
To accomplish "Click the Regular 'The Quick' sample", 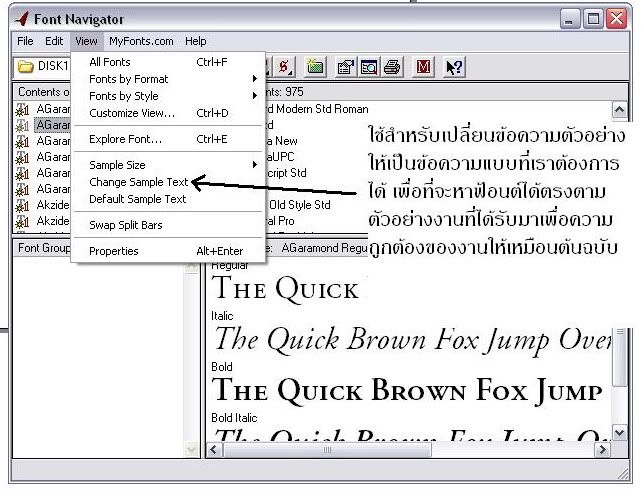I will [x=285, y=289].
